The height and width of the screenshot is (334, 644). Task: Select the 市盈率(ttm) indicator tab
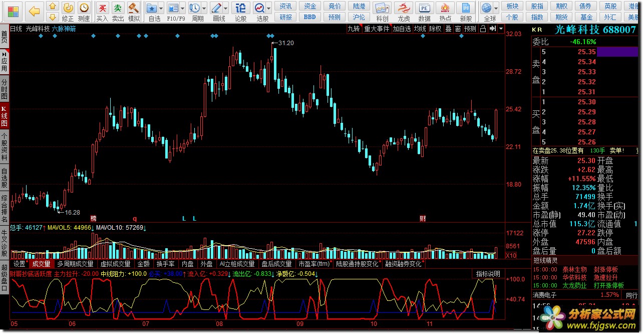(314, 264)
